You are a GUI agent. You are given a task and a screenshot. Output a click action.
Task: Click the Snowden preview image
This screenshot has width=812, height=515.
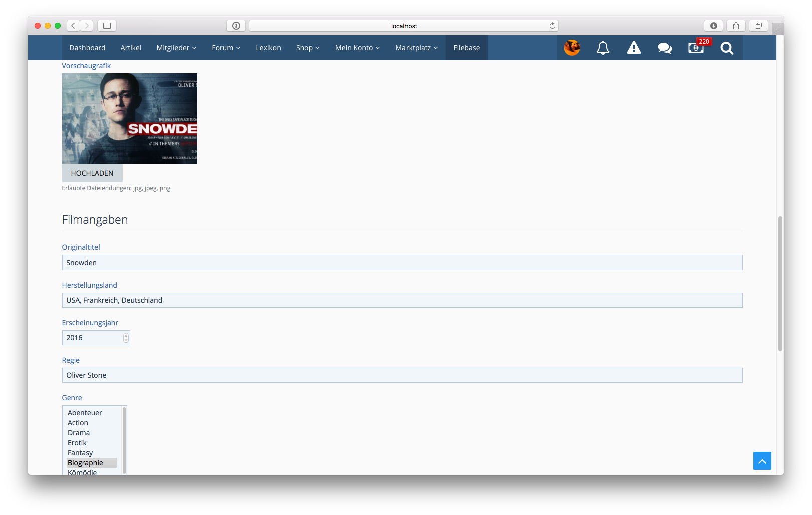coord(130,119)
